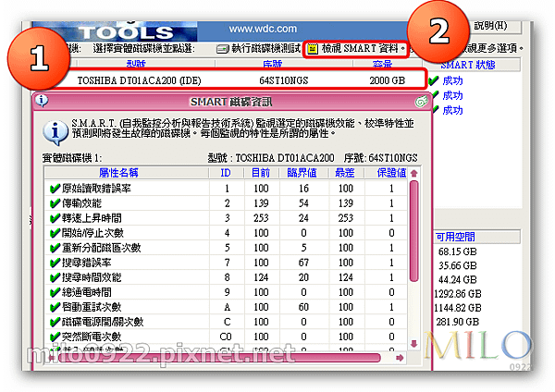Click the 1144.82 GB free space value
555x392 pixels.
[x=457, y=308]
